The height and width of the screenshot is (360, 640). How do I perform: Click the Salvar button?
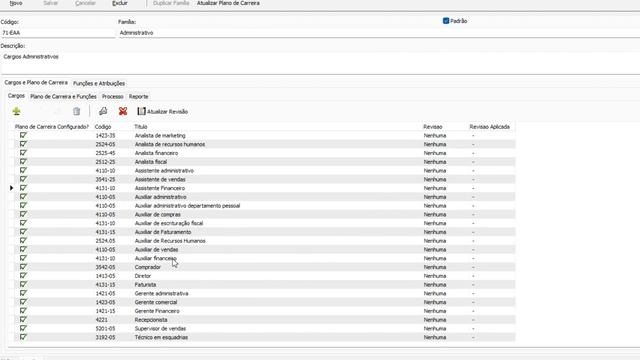pyautogui.click(x=51, y=3)
